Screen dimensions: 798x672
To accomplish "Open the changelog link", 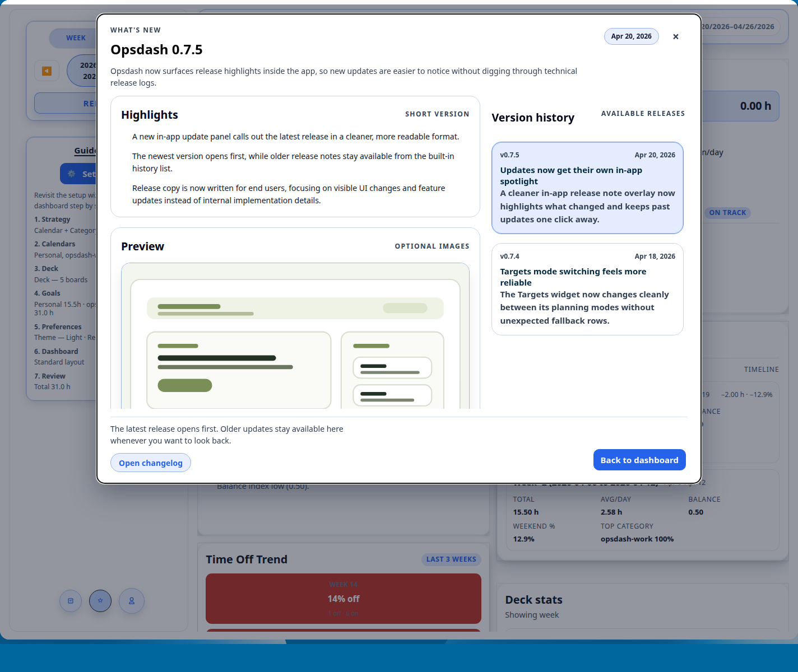I will pos(151,463).
